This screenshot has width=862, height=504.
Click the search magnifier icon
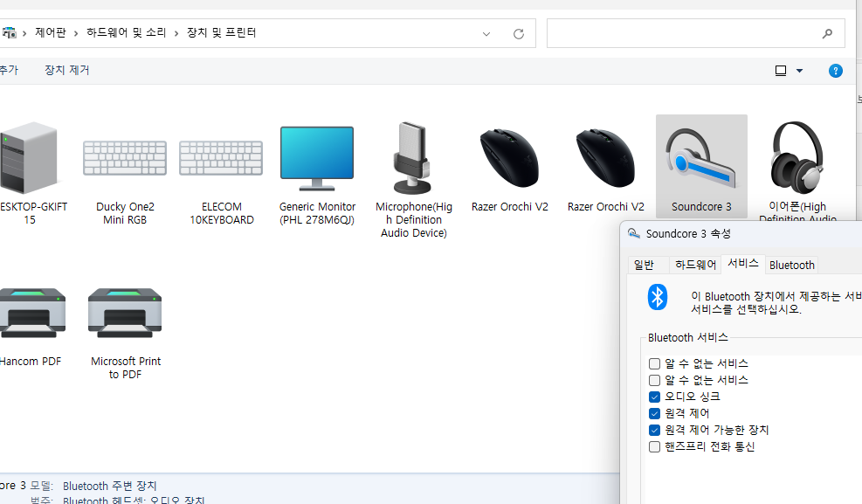click(x=827, y=34)
